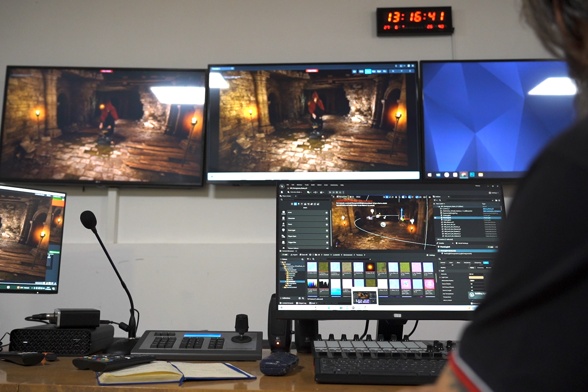
Task: Click the Save current level icon
Action: pos(282,192)
